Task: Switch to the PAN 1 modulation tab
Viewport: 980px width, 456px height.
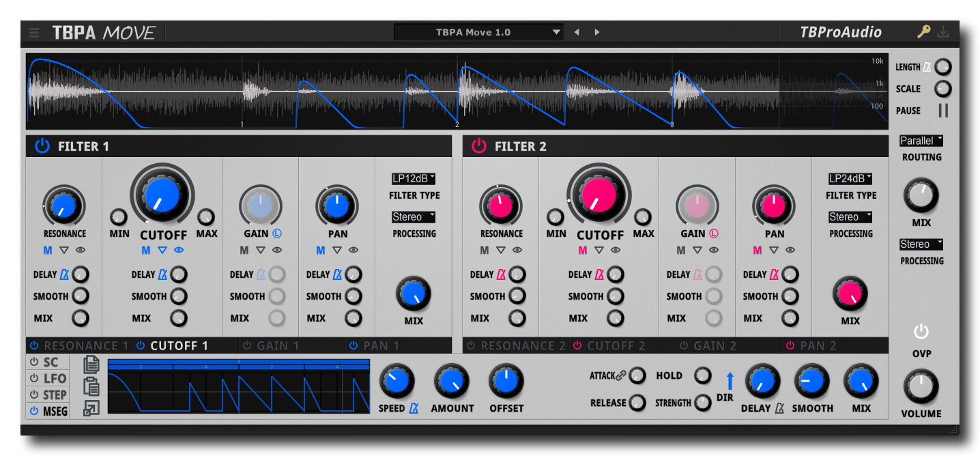Action: (x=375, y=346)
